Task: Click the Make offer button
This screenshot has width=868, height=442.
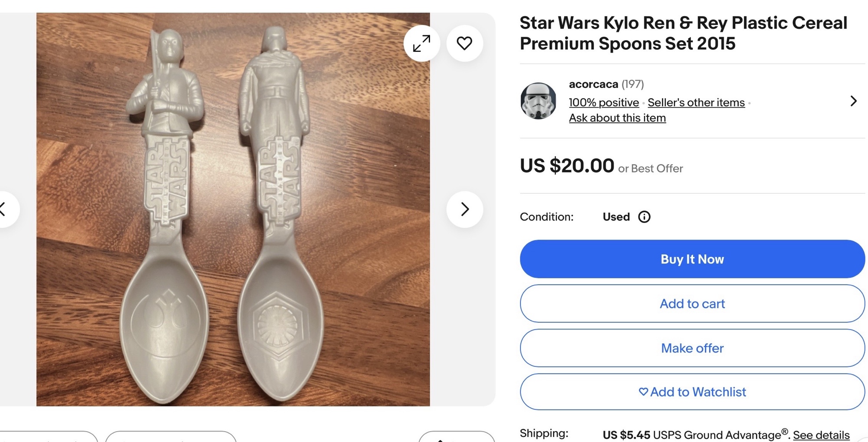Action: (692, 348)
